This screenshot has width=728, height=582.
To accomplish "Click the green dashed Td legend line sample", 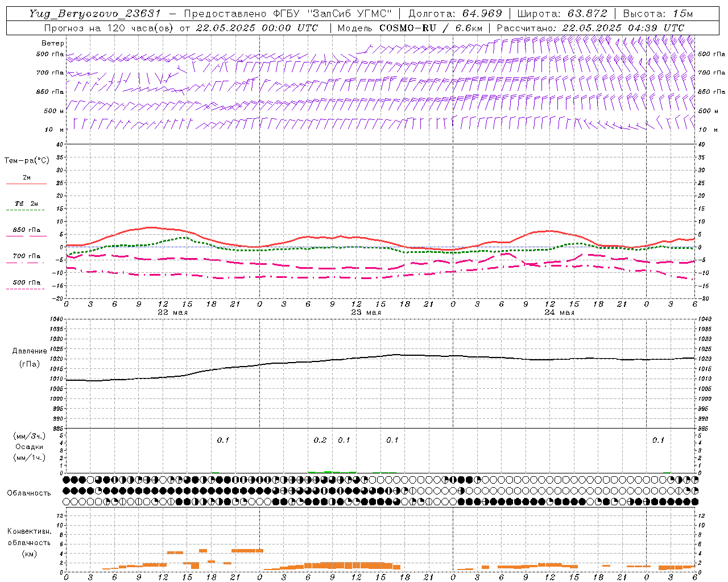I will tap(25, 210).
